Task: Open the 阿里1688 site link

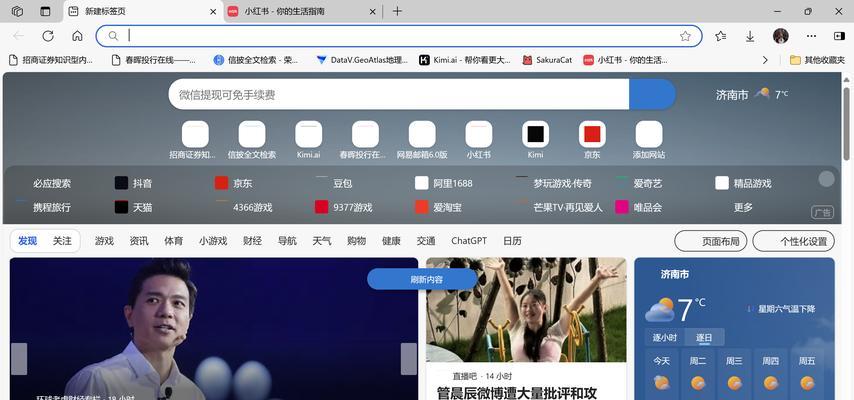Action: pos(444,184)
